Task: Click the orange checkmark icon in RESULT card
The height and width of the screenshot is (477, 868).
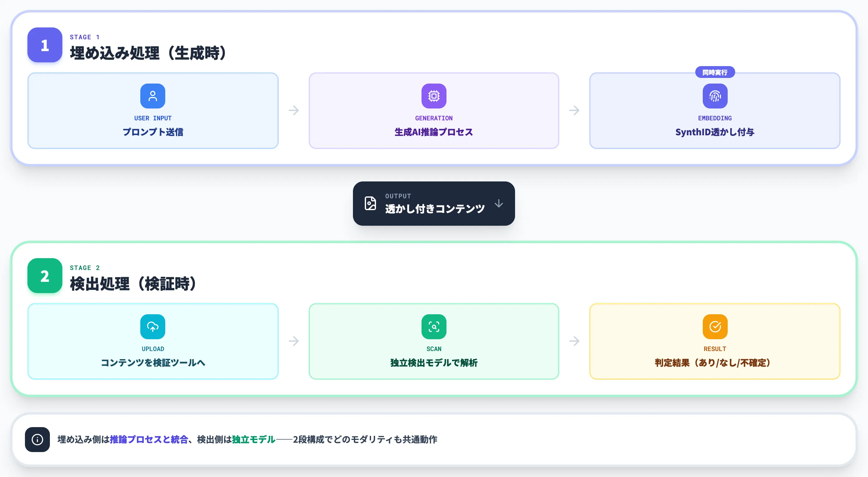Action: click(x=715, y=326)
